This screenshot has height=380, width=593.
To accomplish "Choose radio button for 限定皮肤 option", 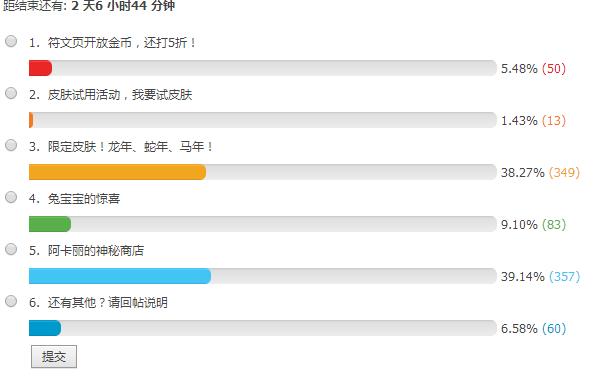I will [x=11, y=145].
